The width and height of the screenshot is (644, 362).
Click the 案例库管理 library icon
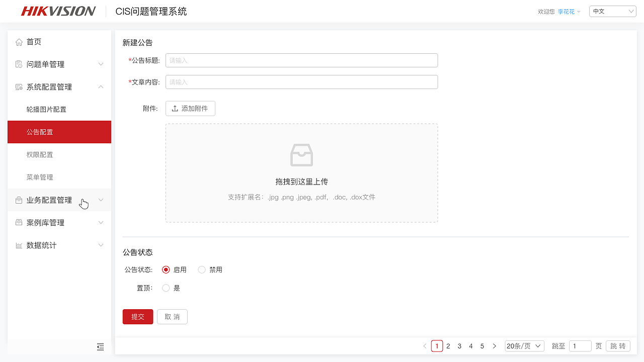pyautogui.click(x=19, y=222)
